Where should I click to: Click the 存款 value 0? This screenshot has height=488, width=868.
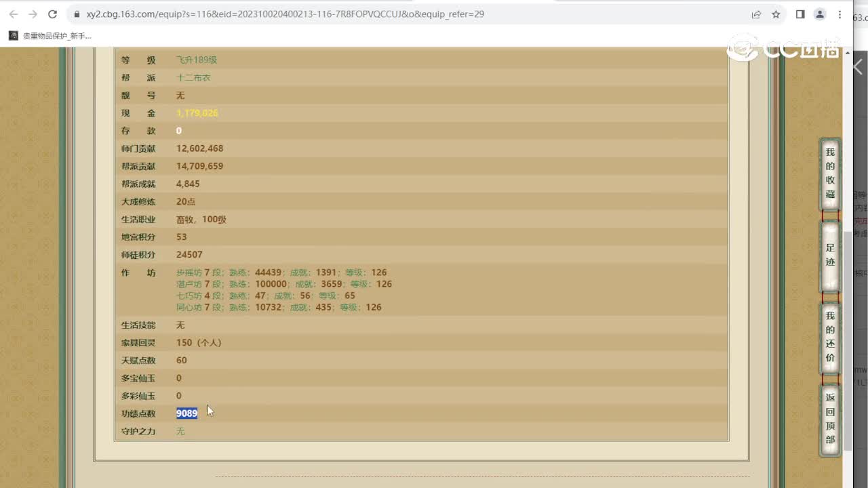179,130
